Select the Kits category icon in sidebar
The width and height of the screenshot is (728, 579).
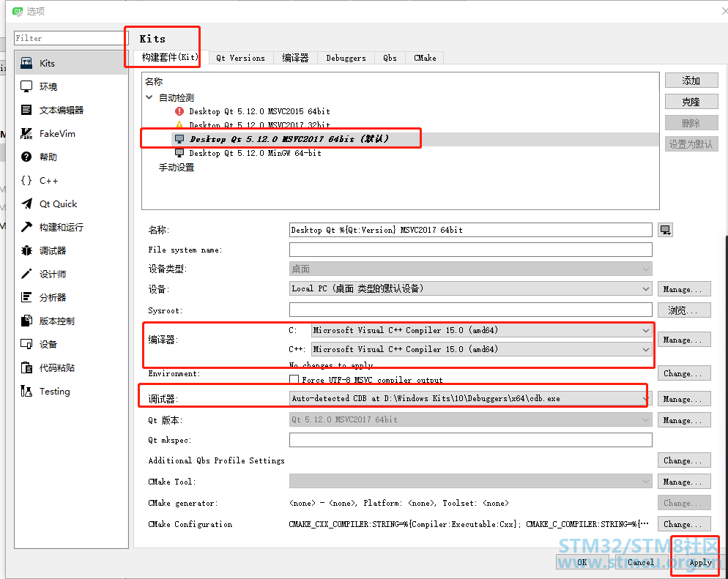(27, 63)
